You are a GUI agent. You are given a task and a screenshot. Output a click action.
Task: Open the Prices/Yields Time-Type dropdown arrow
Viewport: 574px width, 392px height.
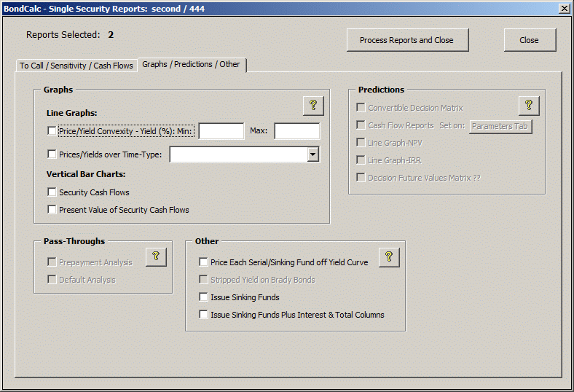coord(312,154)
